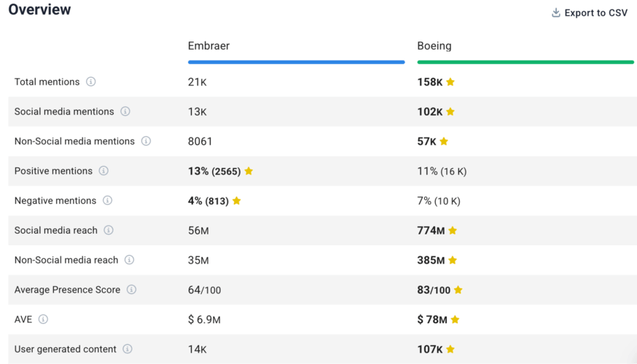Click Boeing positive mentions 11% (16 K)

point(442,171)
